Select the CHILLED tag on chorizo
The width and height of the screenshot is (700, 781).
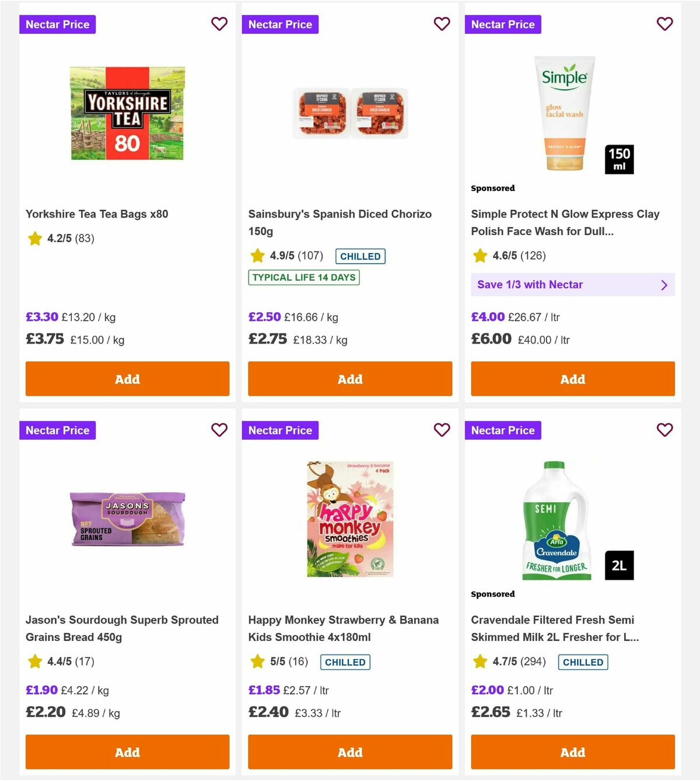tap(360, 256)
